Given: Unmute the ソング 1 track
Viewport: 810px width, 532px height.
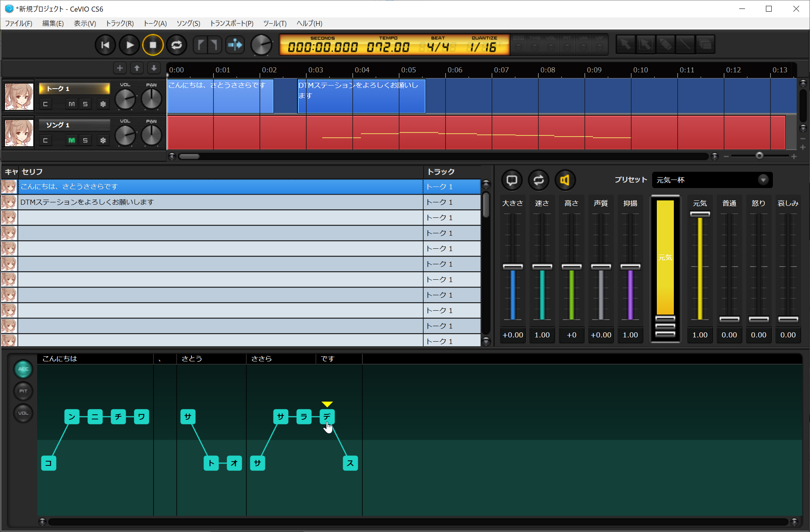Looking at the screenshot, I should tap(72, 140).
